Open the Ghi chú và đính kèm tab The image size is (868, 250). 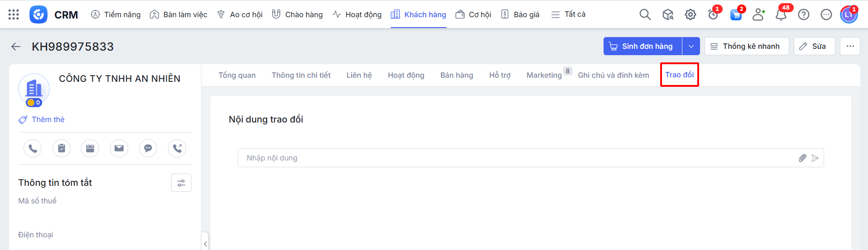pos(613,75)
